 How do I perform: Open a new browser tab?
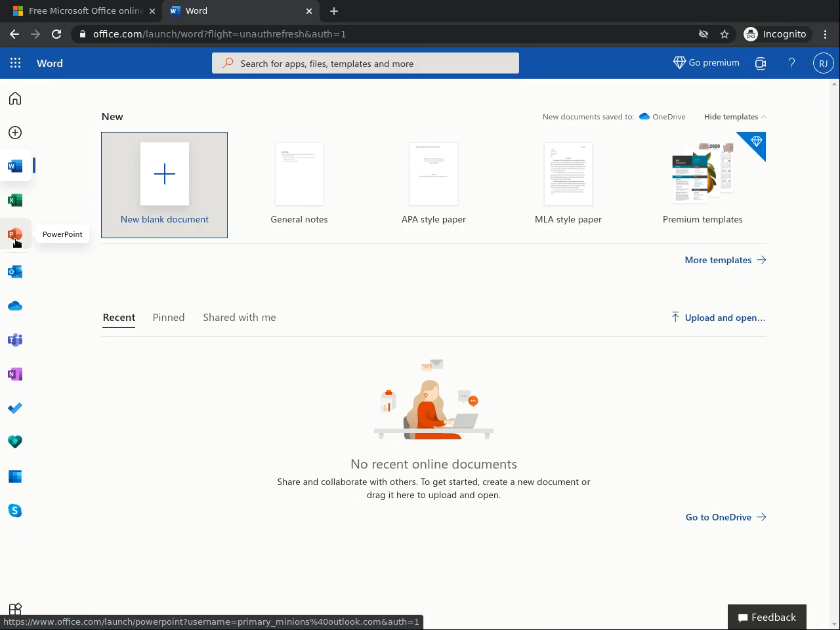click(334, 11)
